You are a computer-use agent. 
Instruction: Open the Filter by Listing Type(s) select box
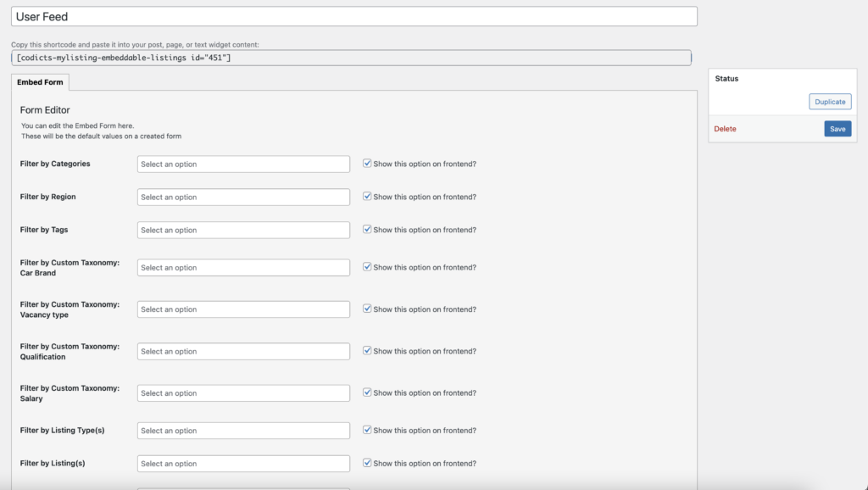(243, 431)
